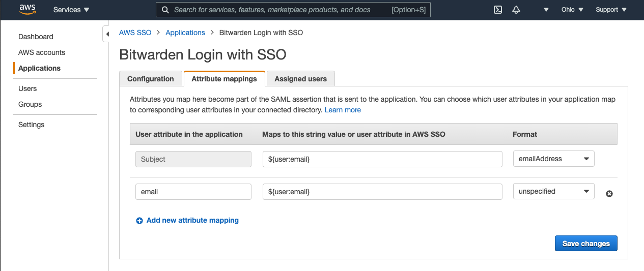Click Add new attribute mapping link
The height and width of the screenshot is (271, 644).
192,220
